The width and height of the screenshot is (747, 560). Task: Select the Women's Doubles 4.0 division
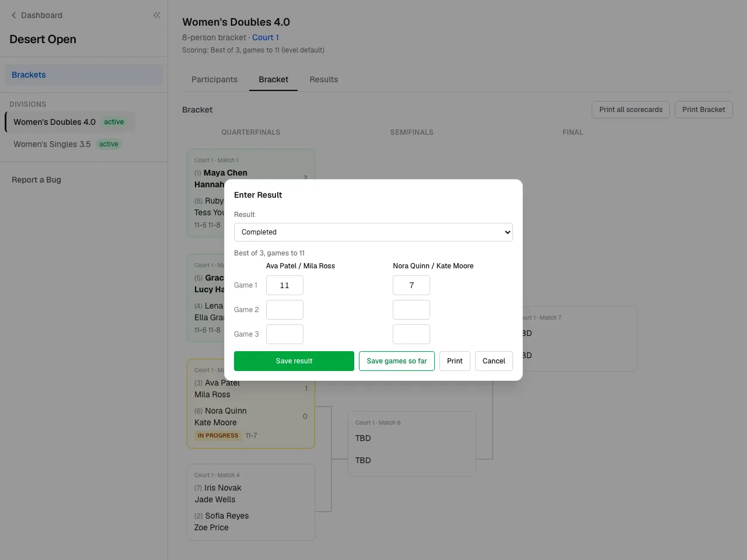click(x=70, y=122)
